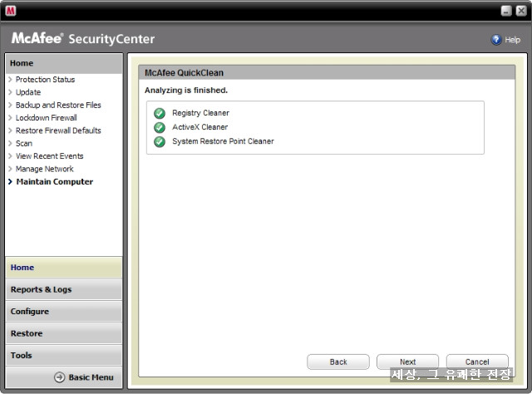Choose Restore Firewall Defaults

(58, 131)
